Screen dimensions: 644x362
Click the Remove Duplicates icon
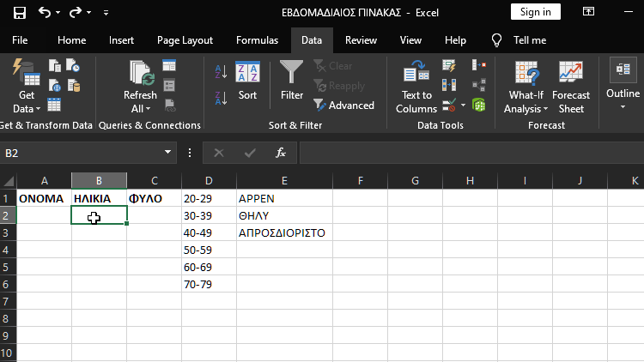click(x=449, y=85)
